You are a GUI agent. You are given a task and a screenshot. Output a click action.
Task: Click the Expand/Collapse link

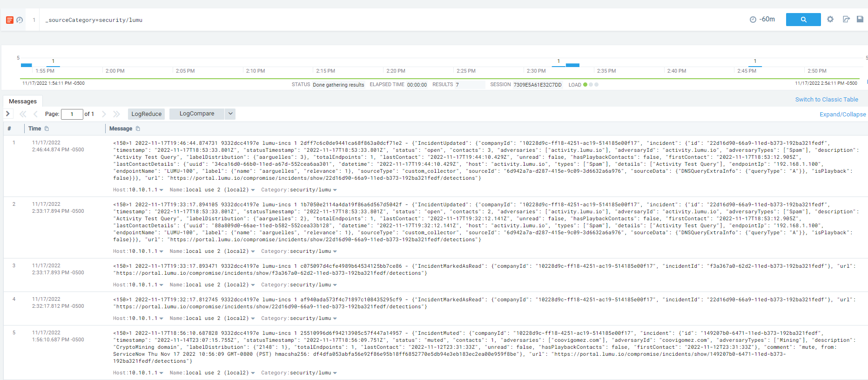[x=842, y=115]
